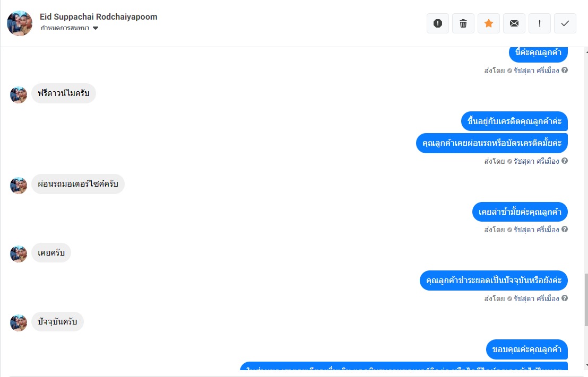Click help icon under นี่ค่ะคุณลูกค้า message
The image size is (588, 377).
pos(564,70)
